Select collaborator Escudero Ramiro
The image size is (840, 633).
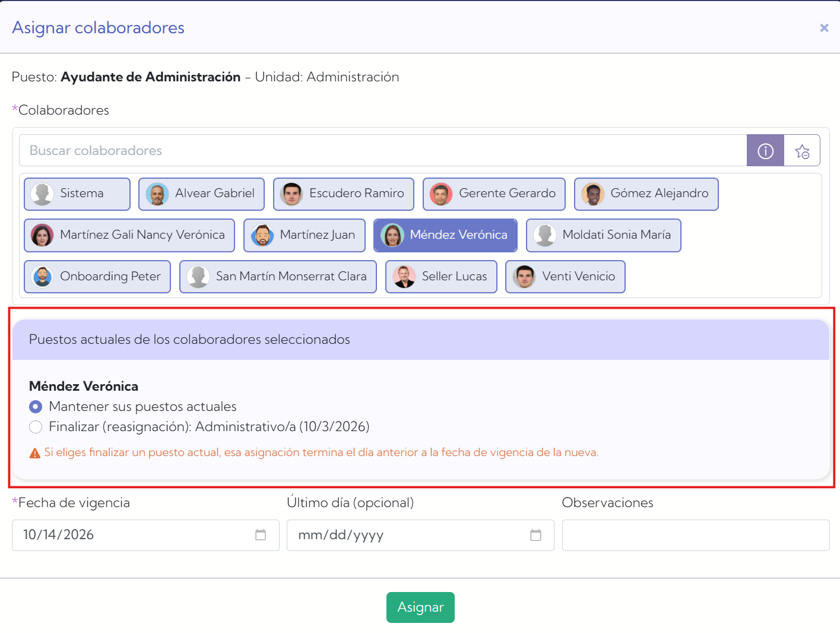pyautogui.click(x=344, y=194)
